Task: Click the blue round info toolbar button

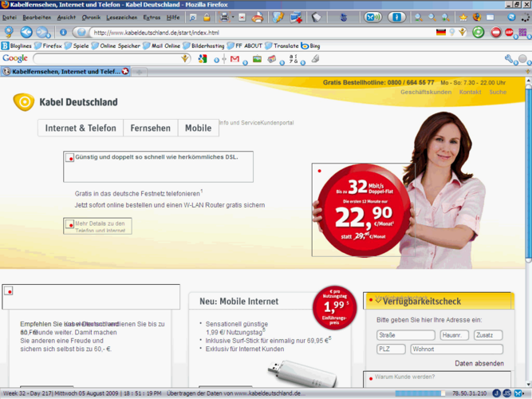Action: [396, 18]
